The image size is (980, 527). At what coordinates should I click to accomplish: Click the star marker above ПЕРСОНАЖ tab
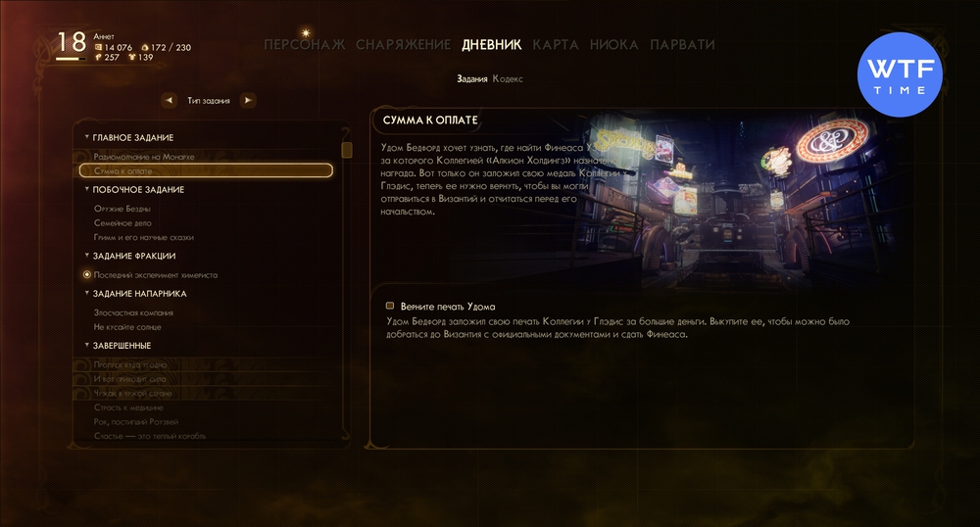pos(306,32)
